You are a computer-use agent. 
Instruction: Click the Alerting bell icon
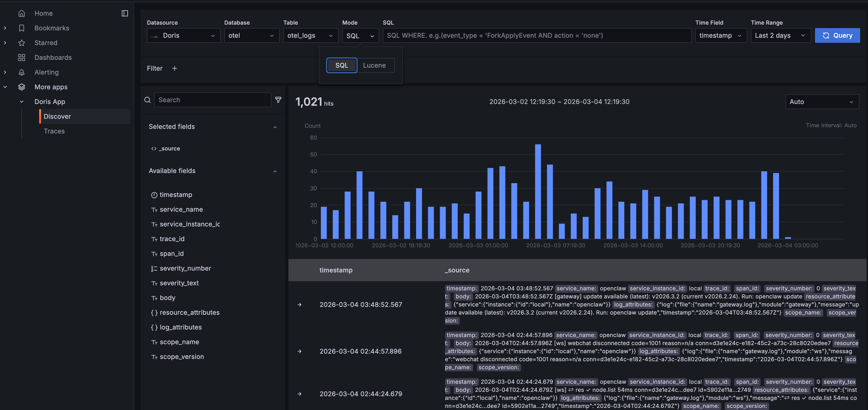22,72
